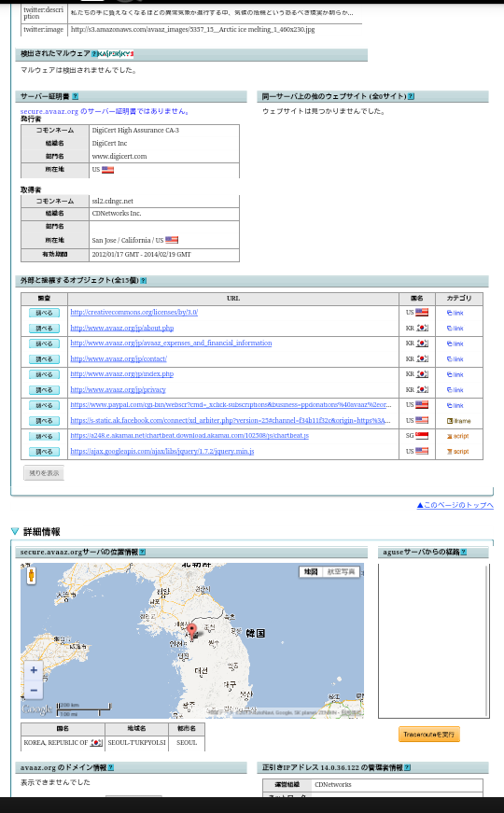
Task: Click the red location pin on map
Action: coord(192,632)
